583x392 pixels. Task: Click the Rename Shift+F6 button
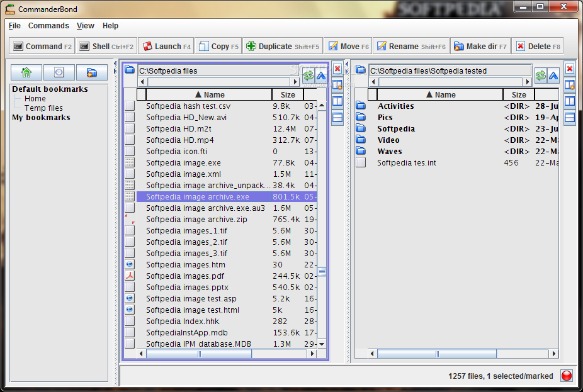point(411,46)
